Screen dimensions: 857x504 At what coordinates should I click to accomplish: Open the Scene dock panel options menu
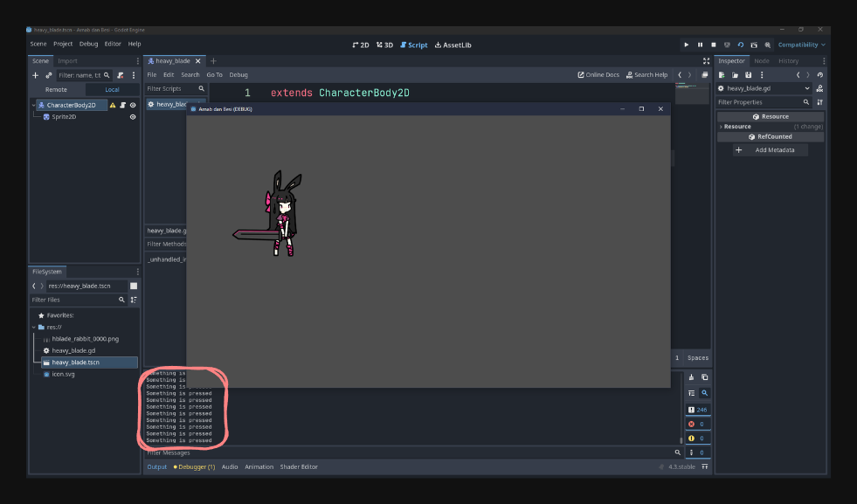[x=138, y=61]
